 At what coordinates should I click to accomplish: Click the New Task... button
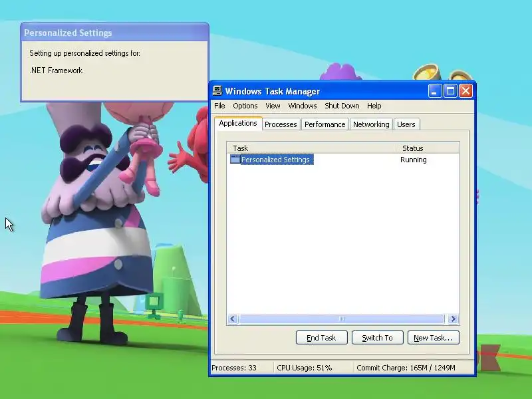coord(433,338)
